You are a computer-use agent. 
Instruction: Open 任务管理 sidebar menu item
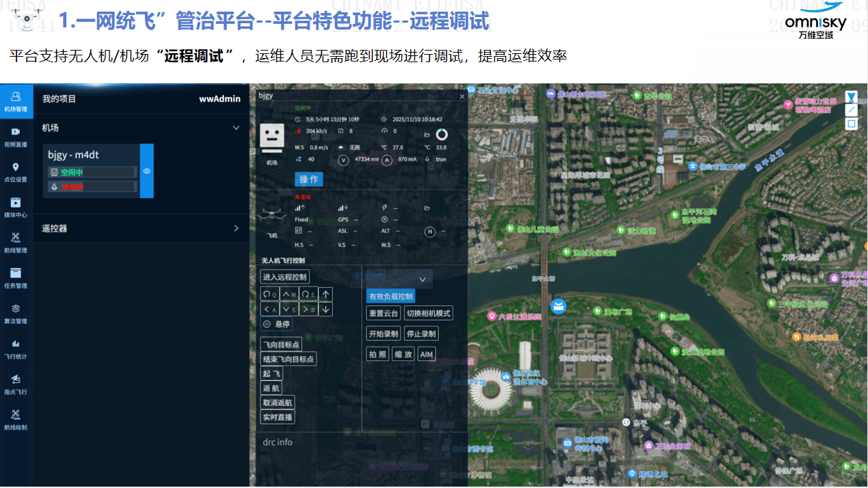[16, 277]
